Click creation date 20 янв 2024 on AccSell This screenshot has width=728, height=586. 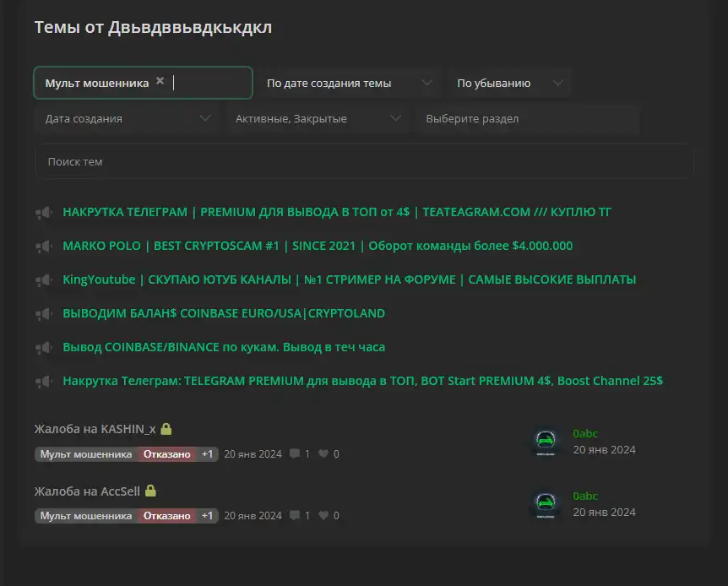[x=253, y=516]
